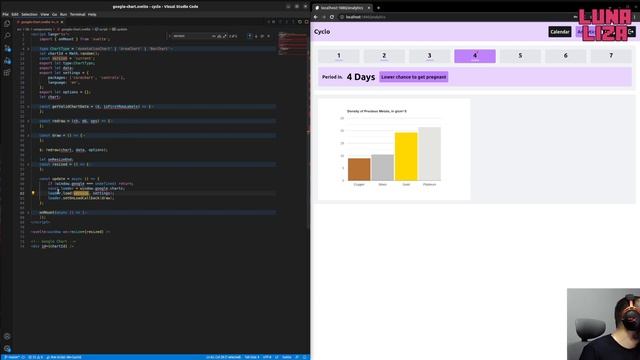Expand folded onMount block in gutter
The height and width of the screenshot is (360, 640).
(x=28, y=212)
